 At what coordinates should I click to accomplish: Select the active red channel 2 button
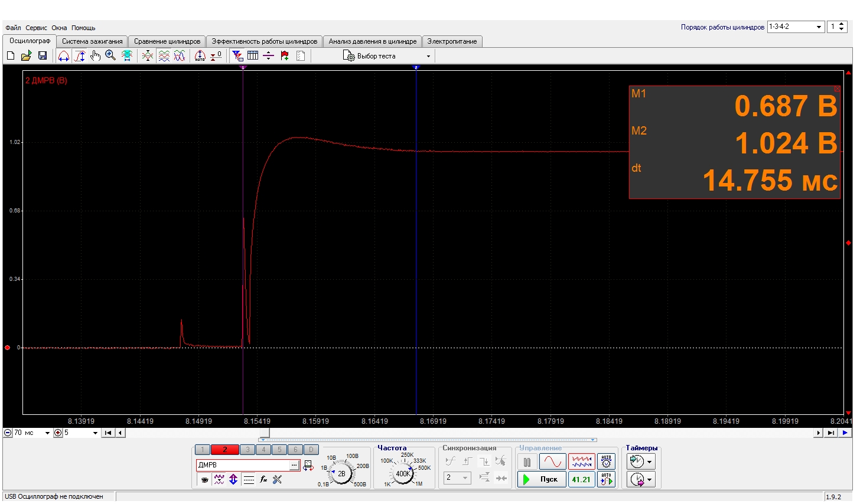pos(225,450)
